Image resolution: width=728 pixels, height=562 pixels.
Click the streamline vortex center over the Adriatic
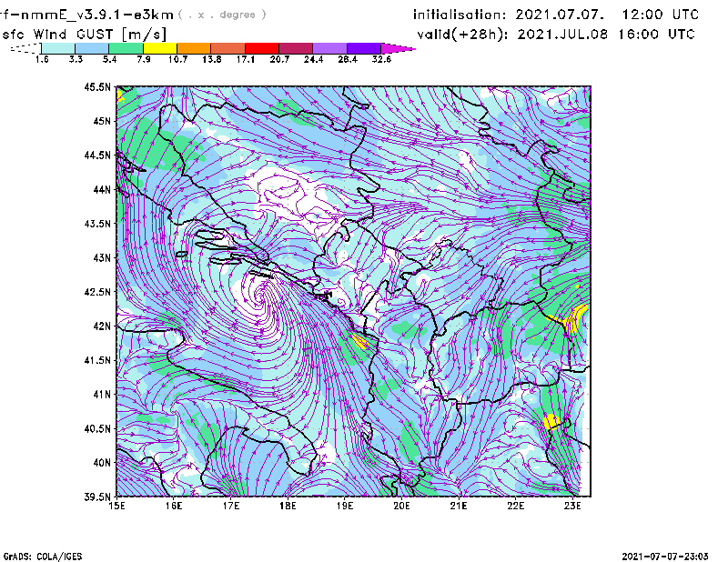[x=262, y=296]
